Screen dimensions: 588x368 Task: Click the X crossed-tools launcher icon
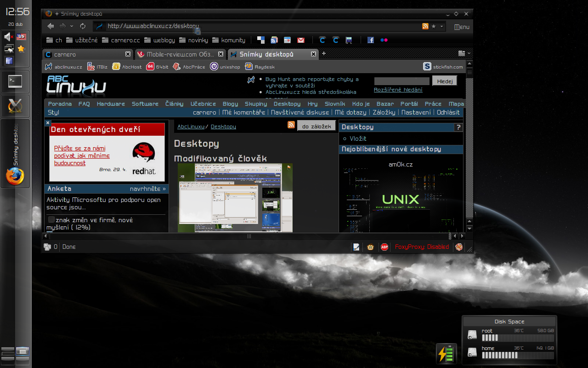tap(15, 106)
